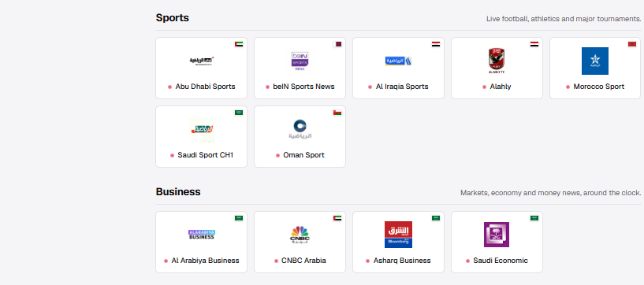Click the flag on Al Arabiya Business card
644x285 pixels.
pos(239,218)
